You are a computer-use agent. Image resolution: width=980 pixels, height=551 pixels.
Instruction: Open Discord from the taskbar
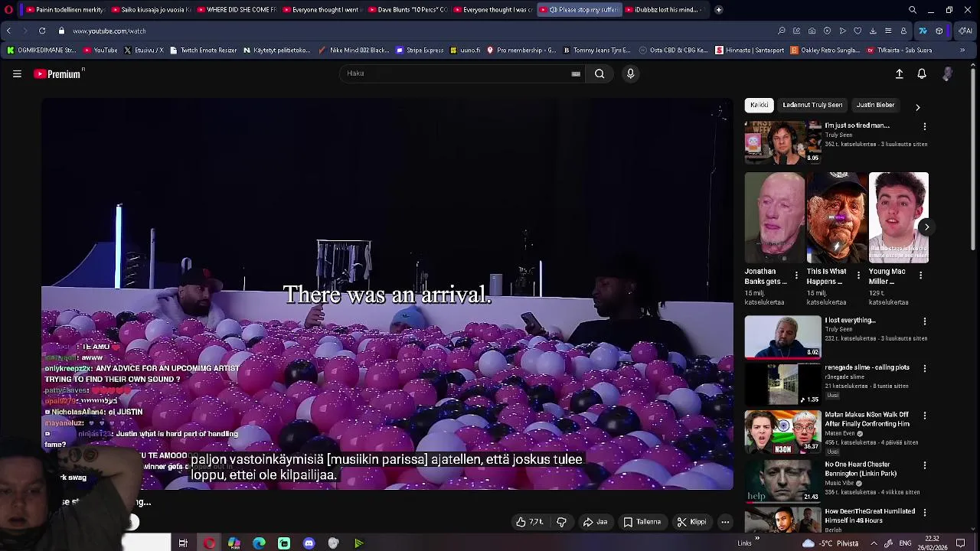point(309,543)
